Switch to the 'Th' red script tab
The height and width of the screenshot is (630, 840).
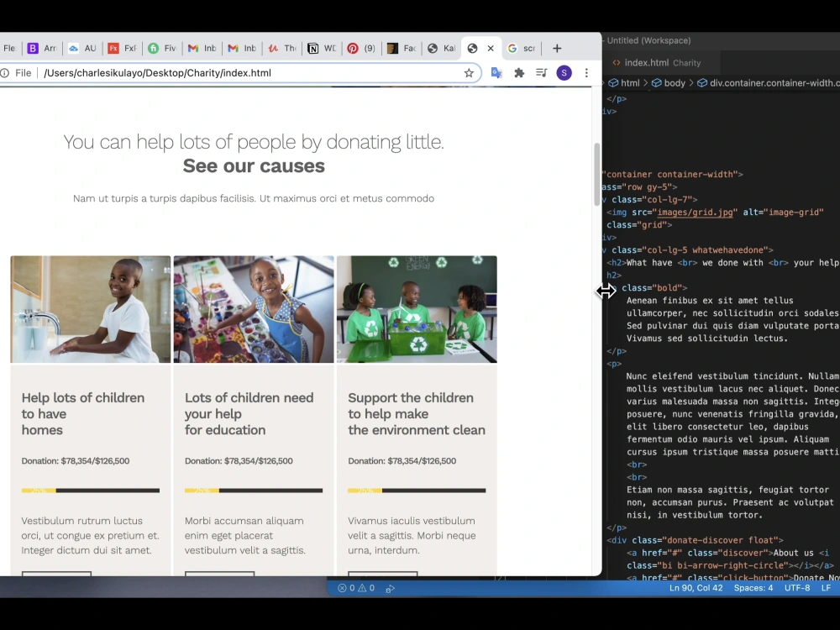pyautogui.click(x=281, y=48)
